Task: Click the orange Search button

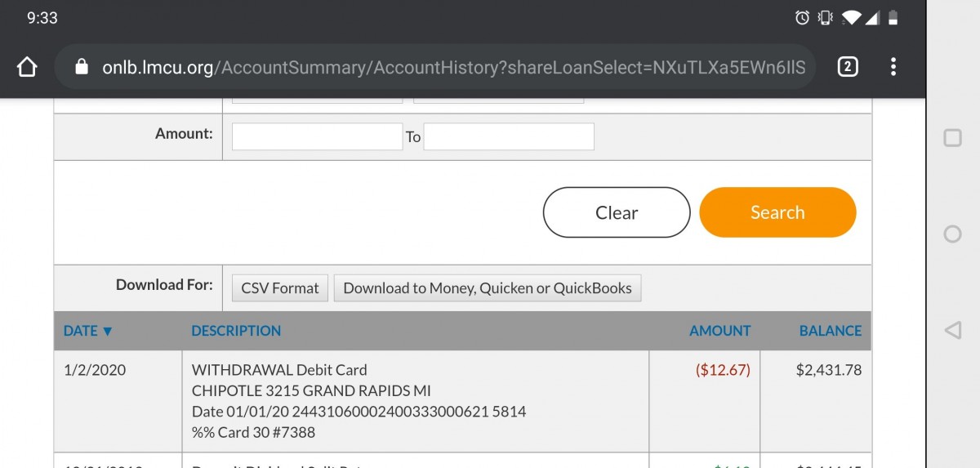Action: pos(777,212)
